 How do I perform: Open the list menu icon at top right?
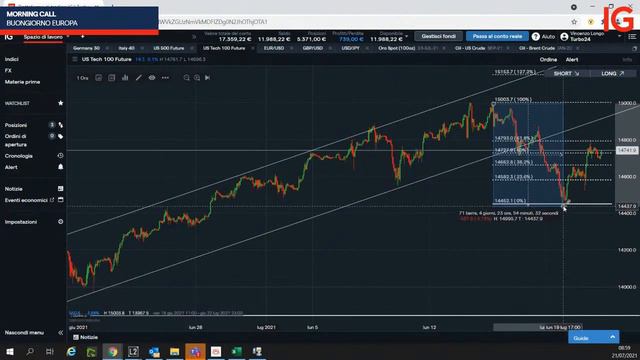coord(632,37)
